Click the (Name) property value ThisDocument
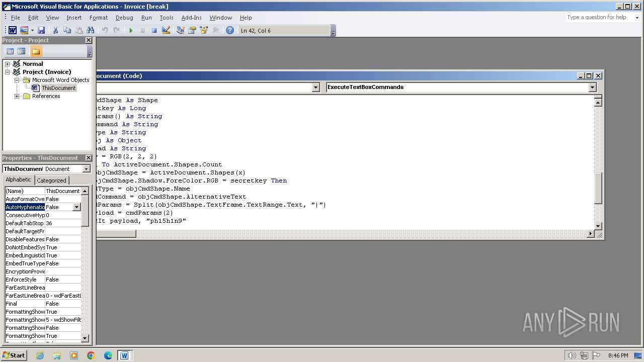The image size is (644, 362). 63,191
